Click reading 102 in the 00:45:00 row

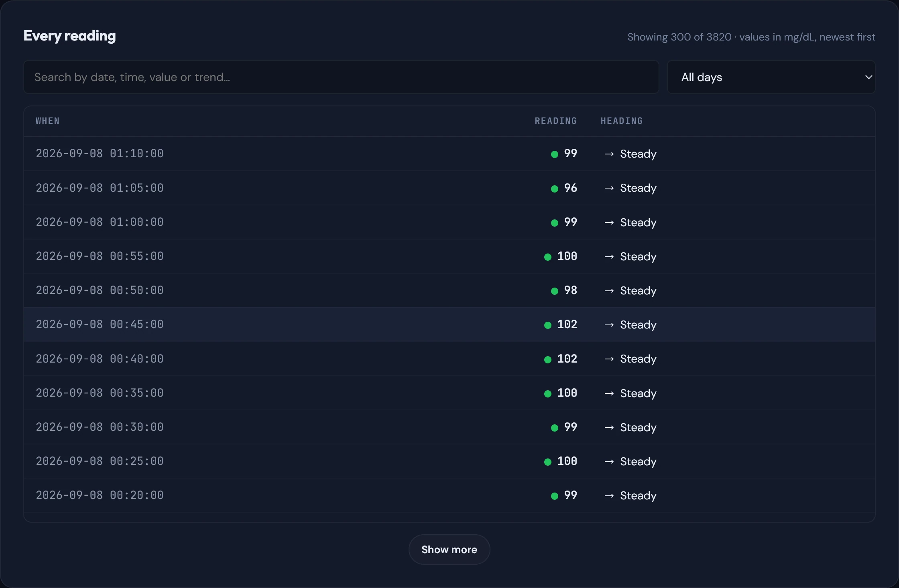pyautogui.click(x=567, y=324)
